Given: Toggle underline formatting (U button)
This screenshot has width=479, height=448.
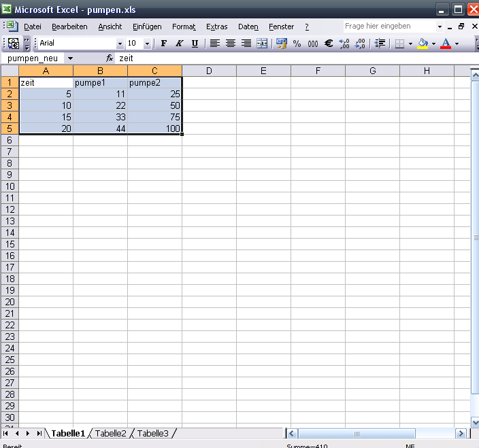Looking at the screenshot, I should [x=195, y=44].
